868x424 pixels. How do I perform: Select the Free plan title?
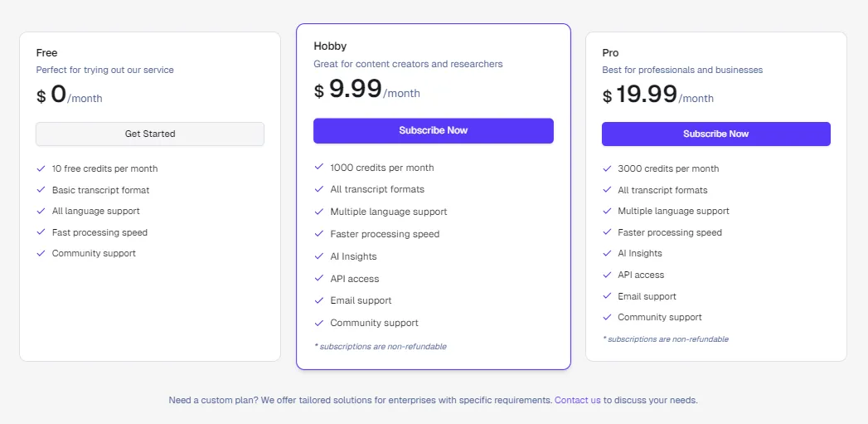coord(47,53)
